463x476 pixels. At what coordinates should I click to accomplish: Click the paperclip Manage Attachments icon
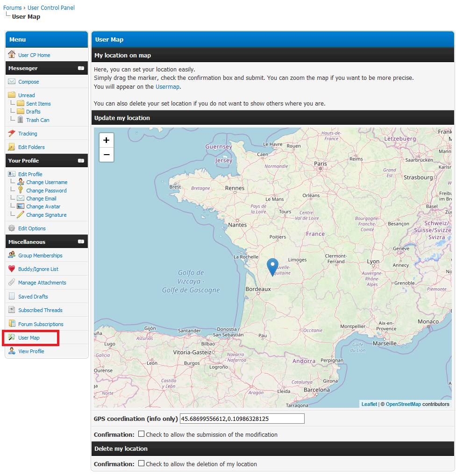pos(12,283)
